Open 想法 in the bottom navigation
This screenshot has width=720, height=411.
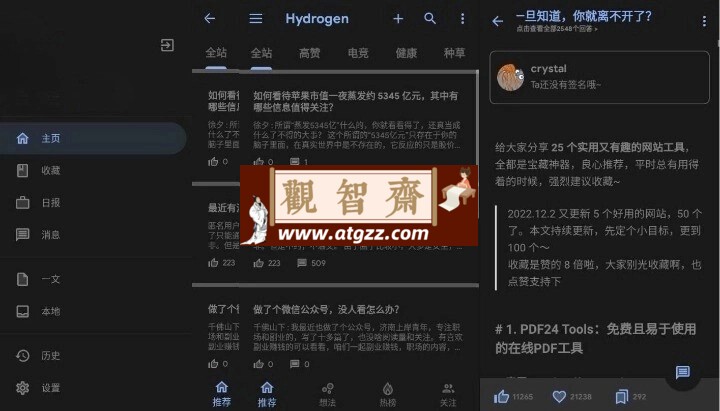coord(327,395)
